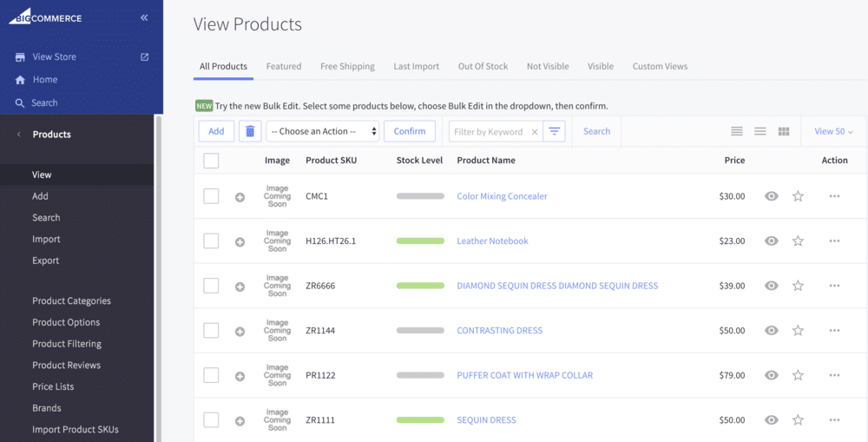The height and width of the screenshot is (442, 868).
Task: Click the trash delete icon in toolbar
Action: 250,131
